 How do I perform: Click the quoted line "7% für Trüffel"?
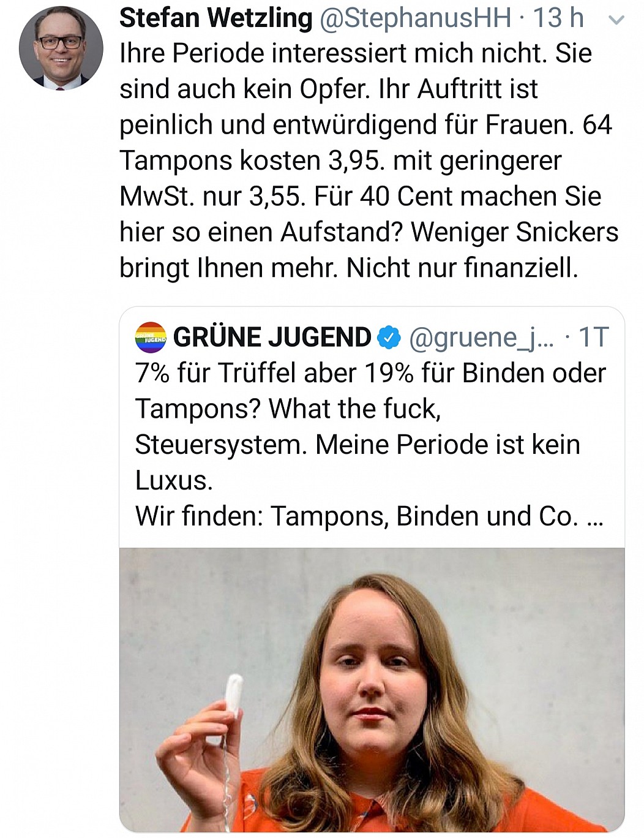point(370,373)
